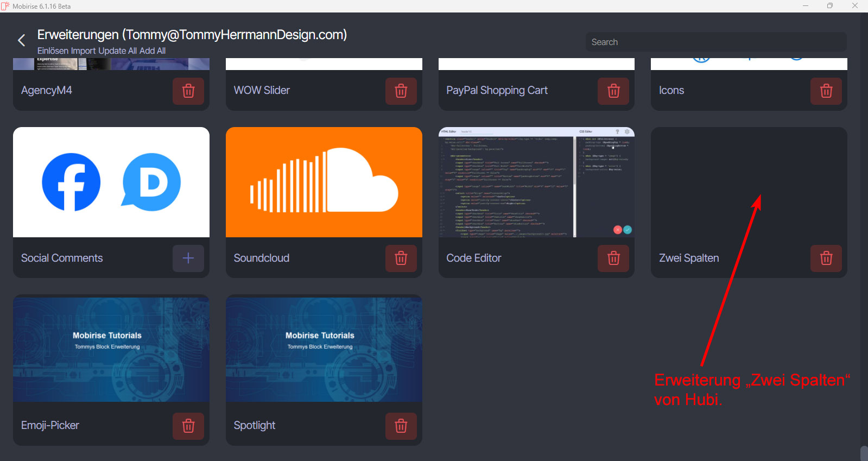Click the Einlösen link
Screen dimensions: 868x461
coord(53,50)
